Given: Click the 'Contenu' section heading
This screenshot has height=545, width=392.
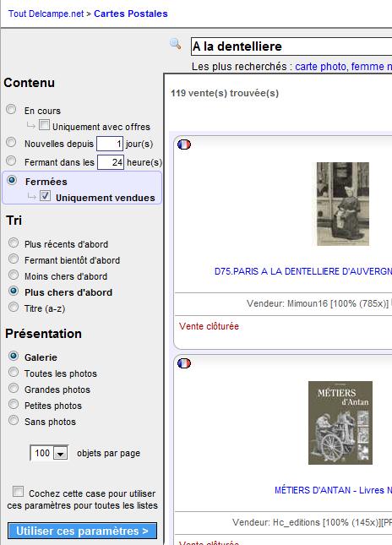Looking at the screenshot, I should (30, 83).
